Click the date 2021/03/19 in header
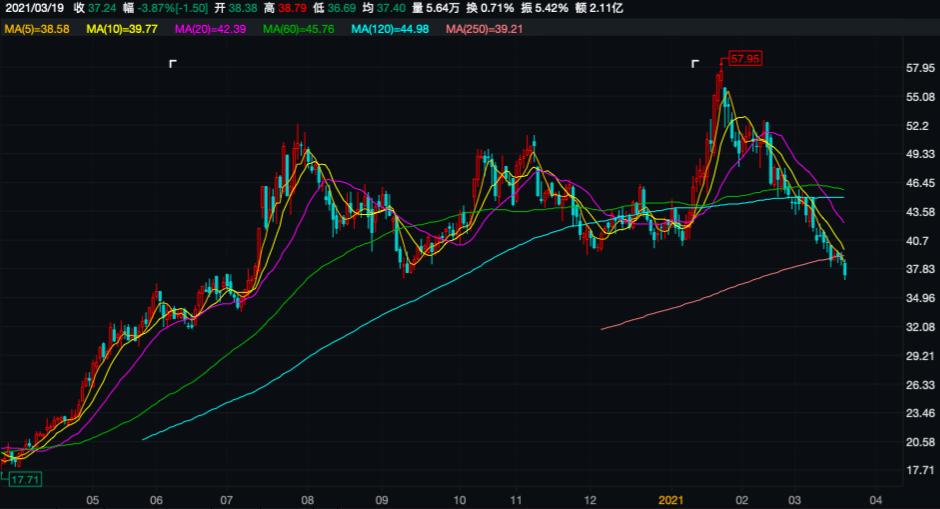 pyautogui.click(x=34, y=8)
